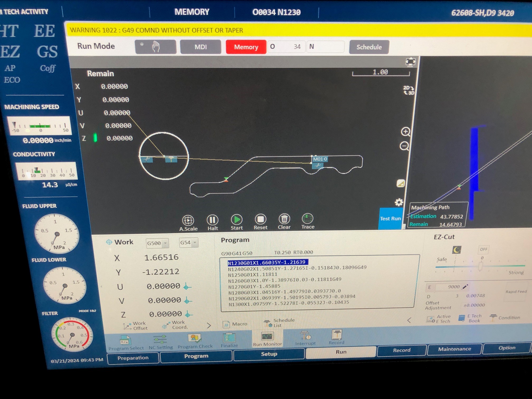Screen dimensions: 532x399
Task: Click the Clear trash icon
Action: (x=284, y=219)
